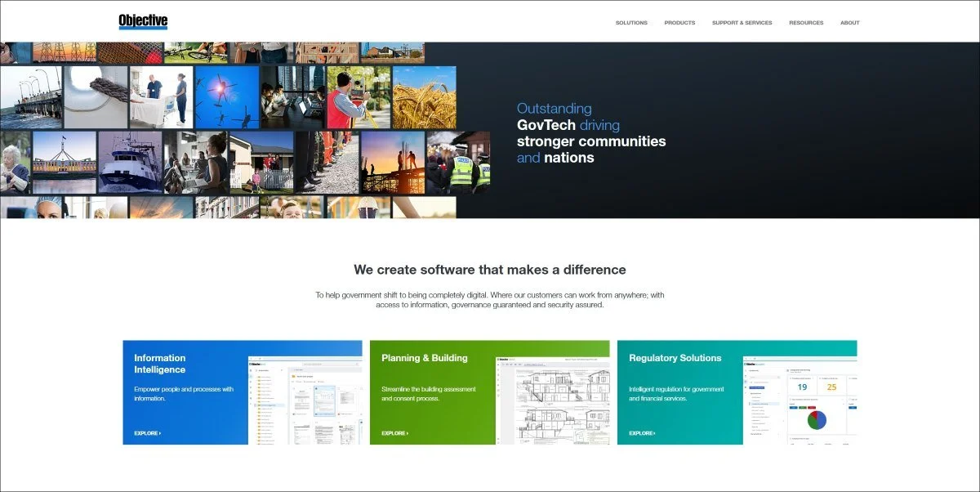Open the Products menu
This screenshot has height=492, width=980.
(x=679, y=23)
